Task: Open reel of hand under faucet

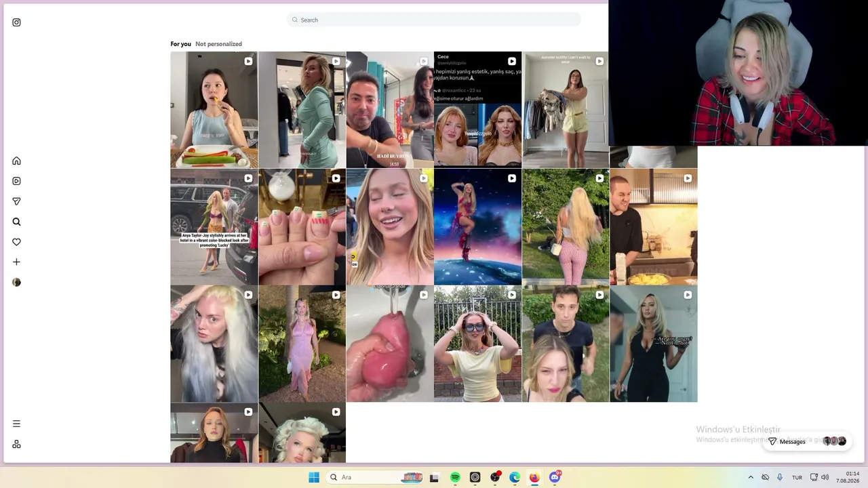Action: tap(390, 344)
